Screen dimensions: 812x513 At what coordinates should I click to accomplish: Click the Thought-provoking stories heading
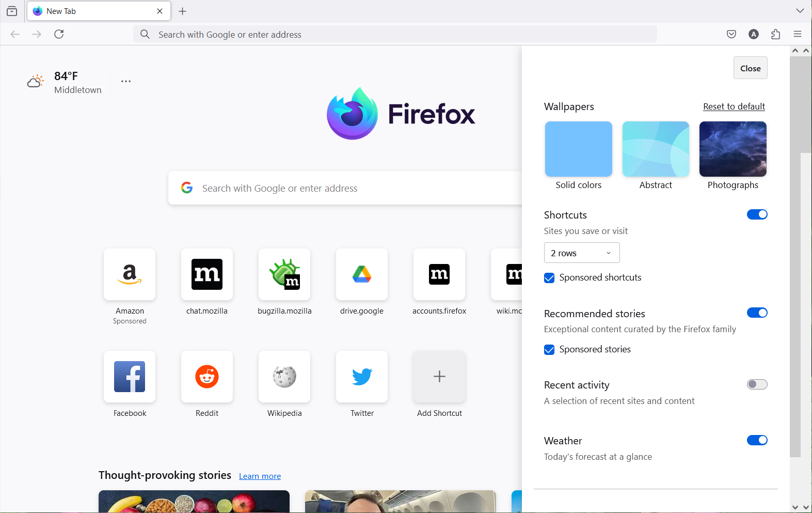click(x=165, y=475)
